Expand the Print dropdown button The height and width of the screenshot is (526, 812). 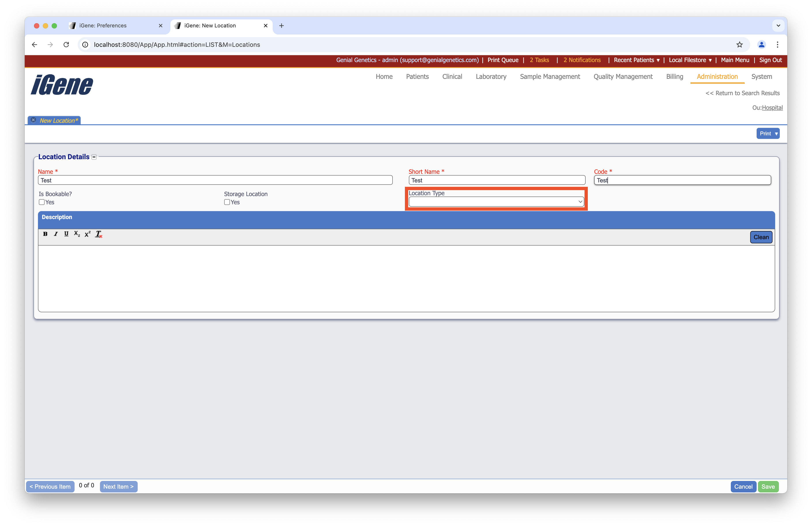pyautogui.click(x=768, y=133)
